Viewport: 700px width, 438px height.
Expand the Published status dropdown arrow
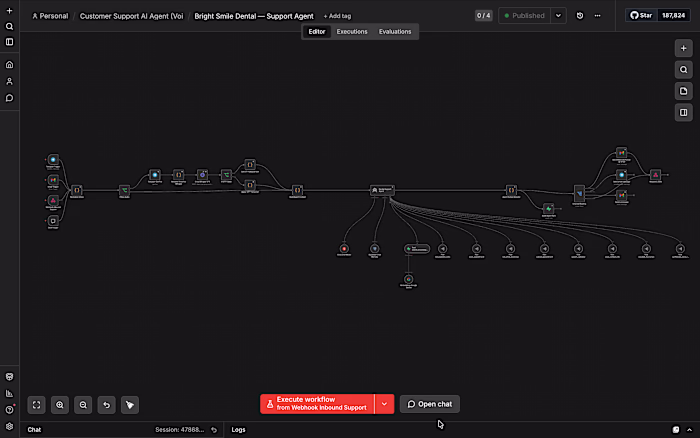click(558, 16)
